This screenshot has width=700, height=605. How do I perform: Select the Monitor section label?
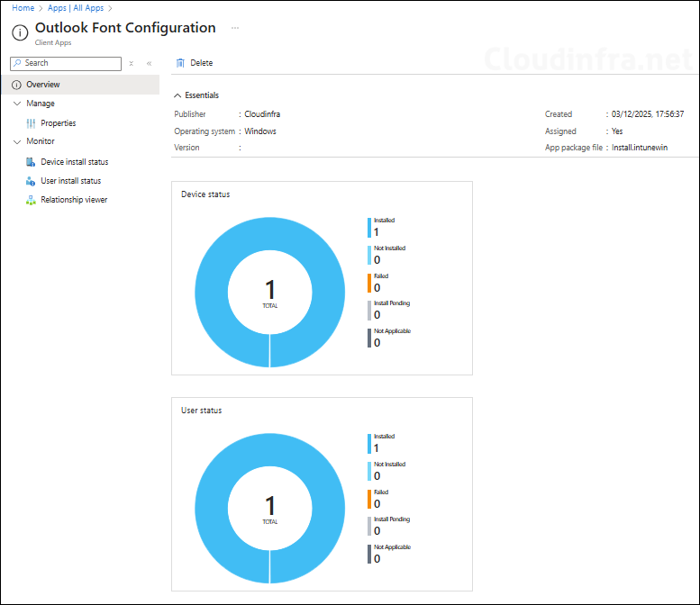click(41, 141)
